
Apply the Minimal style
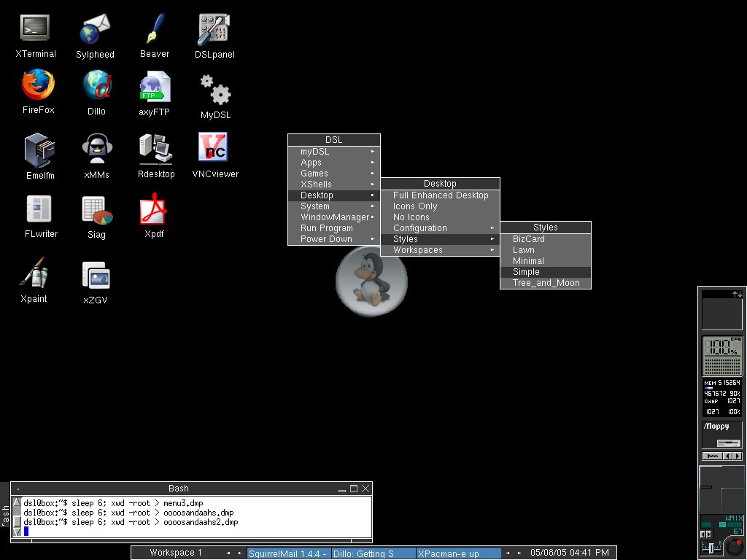(x=546, y=261)
